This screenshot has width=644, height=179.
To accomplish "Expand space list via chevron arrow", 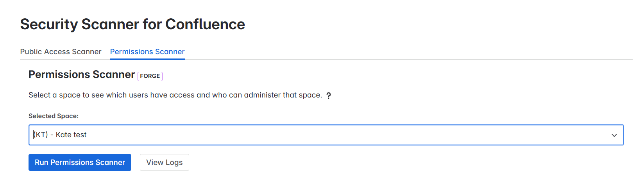I will point(614,135).
